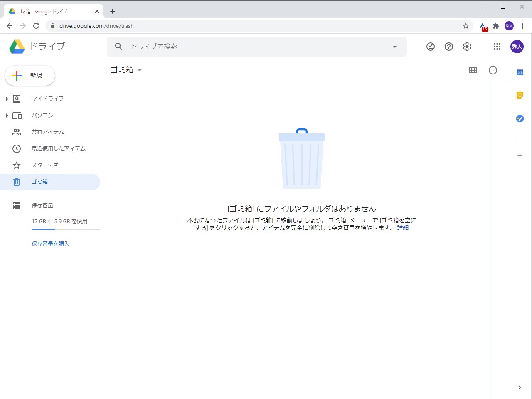Open search options with the dropdown arrow
This screenshot has width=532, height=399.
pos(394,47)
